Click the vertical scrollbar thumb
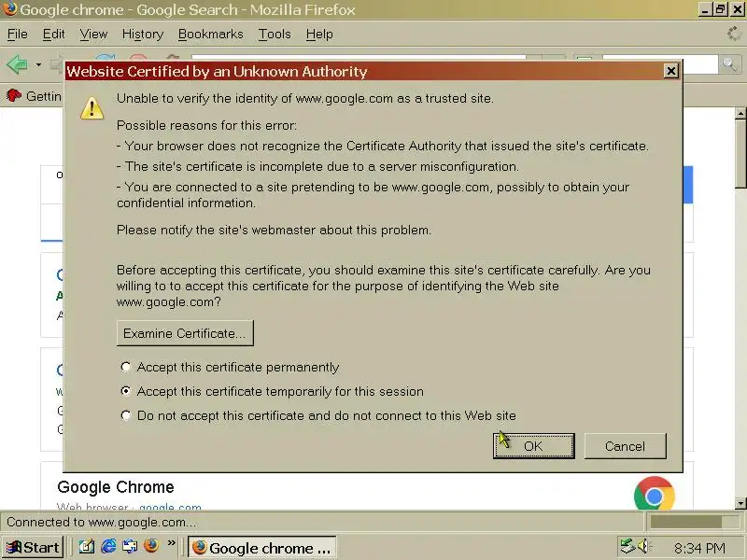Viewport: 747px width, 560px height. 740,154
